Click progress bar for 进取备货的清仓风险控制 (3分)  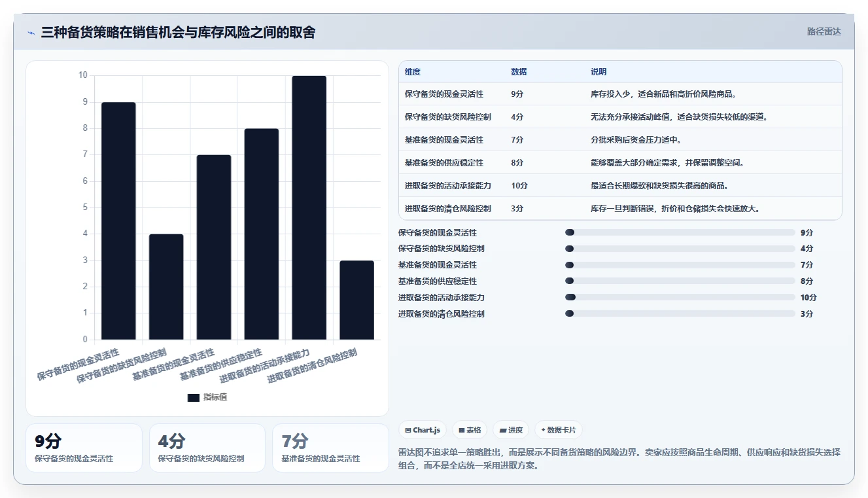pos(680,313)
